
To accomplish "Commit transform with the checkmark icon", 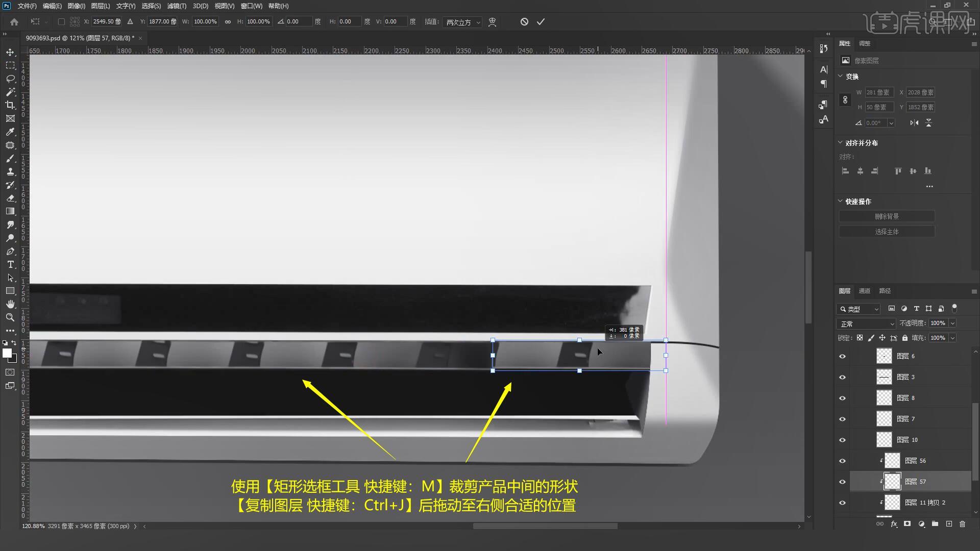I will click(x=541, y=21).
